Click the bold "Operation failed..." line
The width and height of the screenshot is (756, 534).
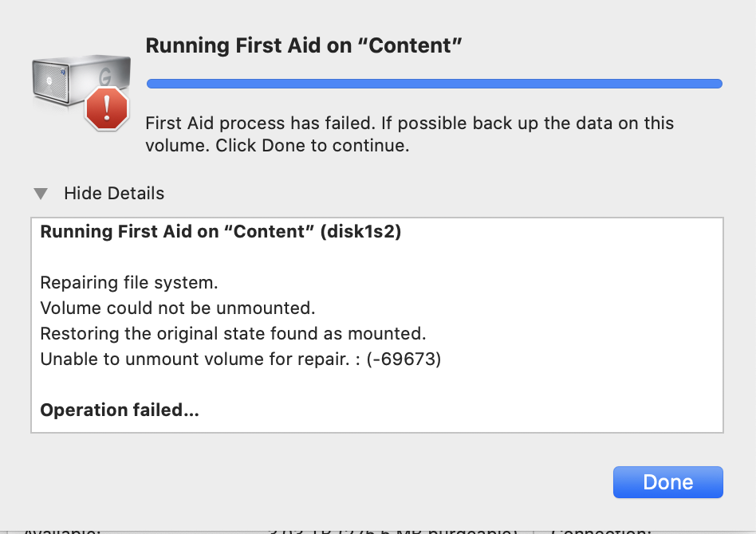(120, 410)
